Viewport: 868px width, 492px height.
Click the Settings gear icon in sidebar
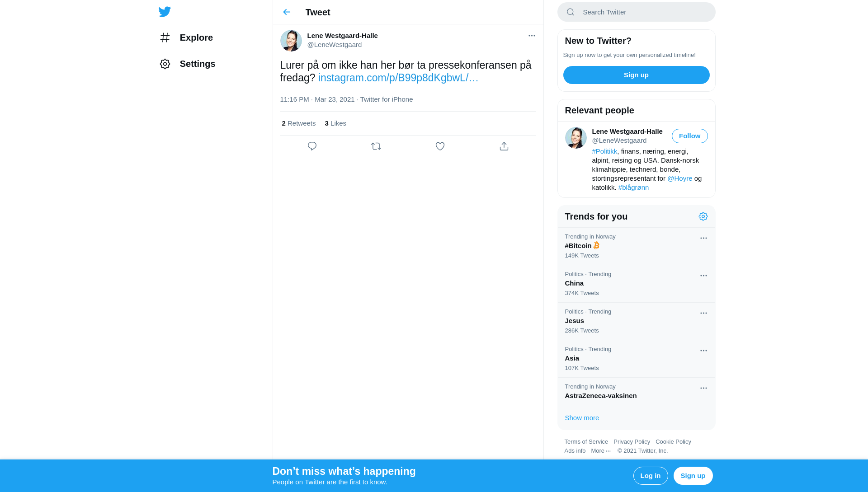coord(165,64)
